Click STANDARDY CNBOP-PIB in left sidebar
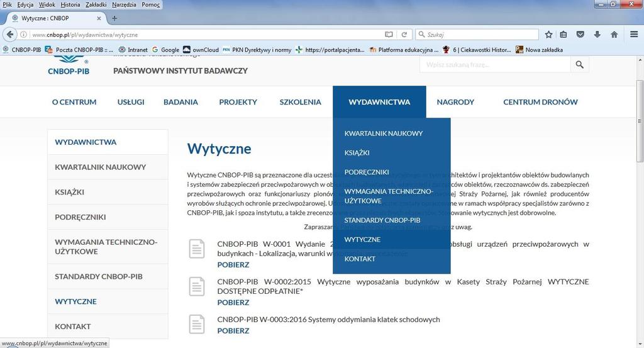This screenshot has width=644, height=348. (108, 276)
